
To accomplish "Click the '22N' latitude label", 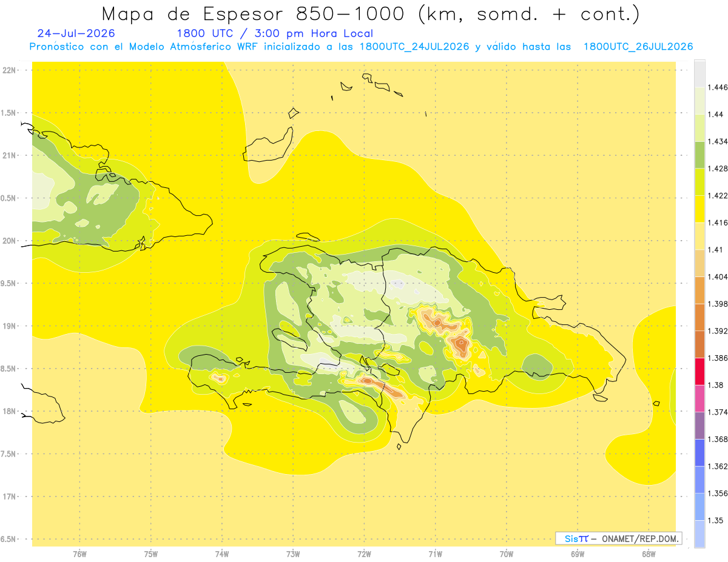I will (x=10, y=70).
